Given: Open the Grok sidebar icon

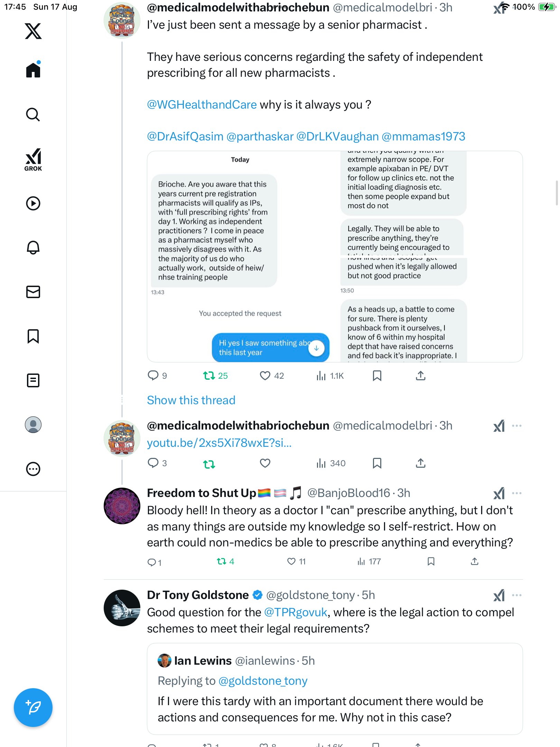Looking at the screenshot, I should point(33,159).
